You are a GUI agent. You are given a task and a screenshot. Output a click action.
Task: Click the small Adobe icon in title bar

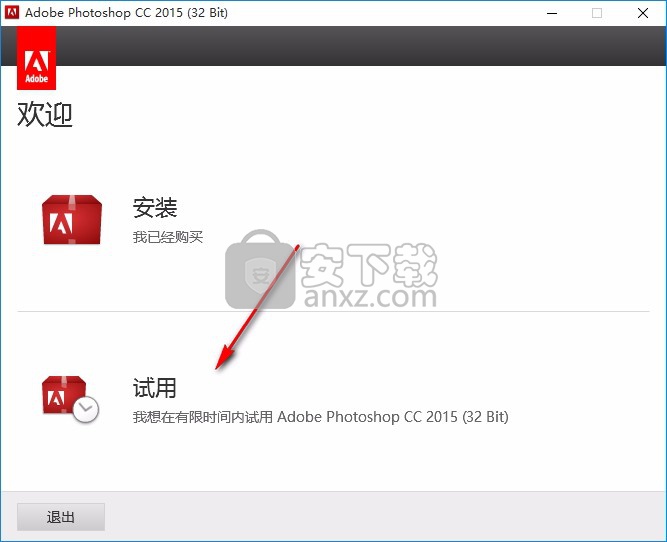[11, 13]
